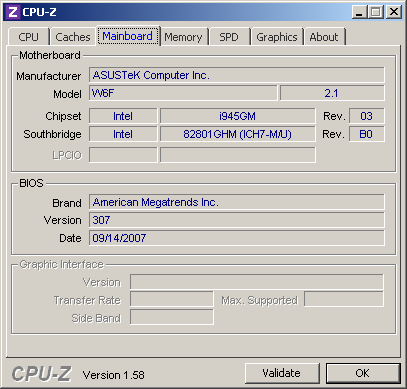
Task: Switch to the CPU tab
Action: 29,37
